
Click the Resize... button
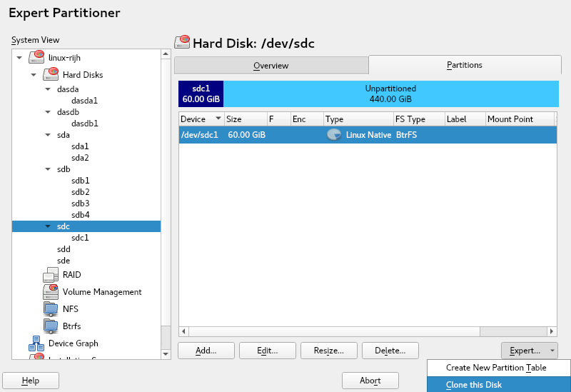[x=328, y=351]
